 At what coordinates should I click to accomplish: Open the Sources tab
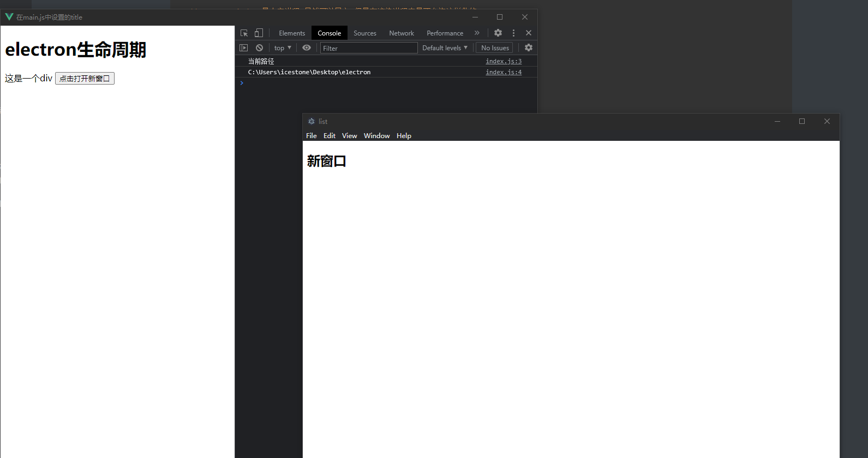tap(365, 33)
